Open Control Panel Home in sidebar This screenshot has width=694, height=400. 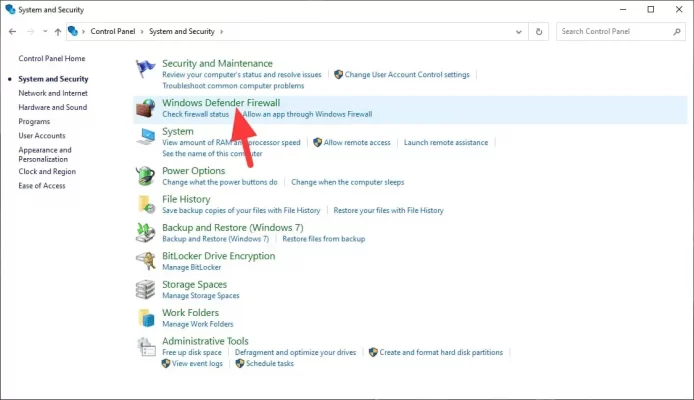[x=52, y=58]
